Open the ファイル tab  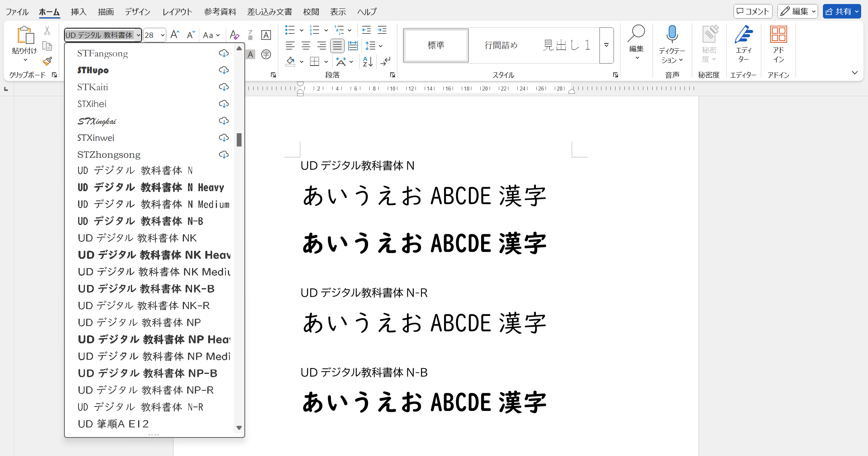tap(17, 12)
